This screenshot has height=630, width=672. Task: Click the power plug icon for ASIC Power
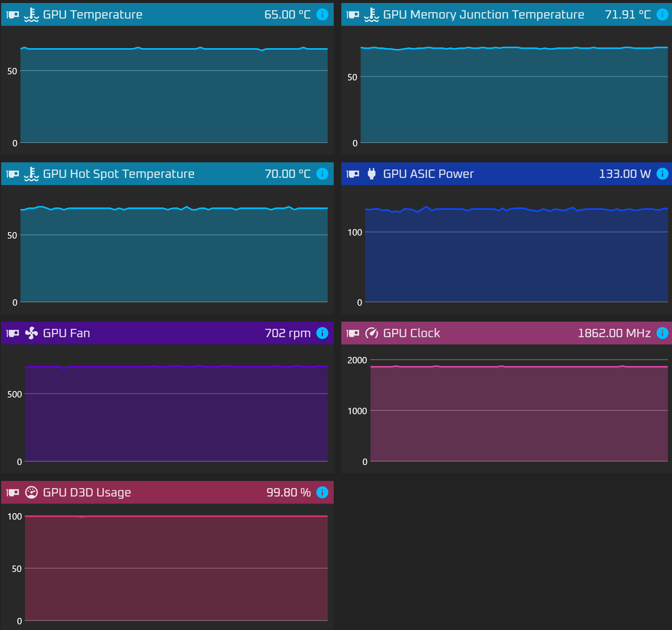click(371, 174)
